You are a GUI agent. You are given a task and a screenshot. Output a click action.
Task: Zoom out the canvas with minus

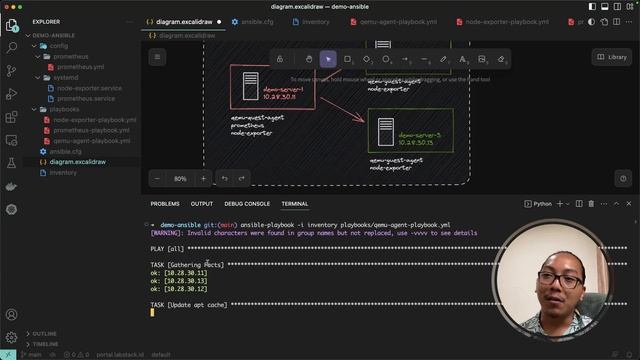pos(157,178)
